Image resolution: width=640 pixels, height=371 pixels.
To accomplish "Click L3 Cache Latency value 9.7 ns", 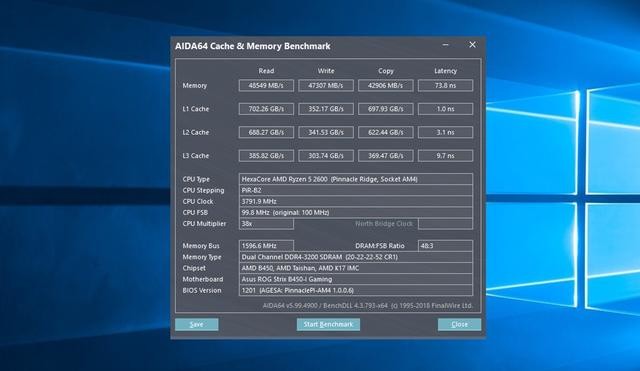I will [445, 156].
